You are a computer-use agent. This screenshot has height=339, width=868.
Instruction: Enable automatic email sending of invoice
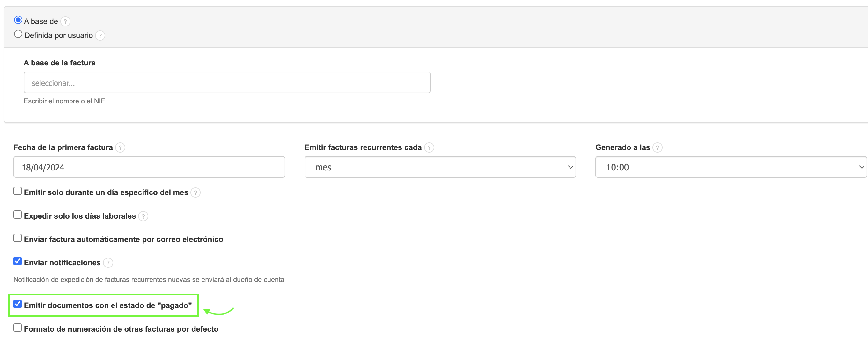pyautogui.click(x=18, y=238)
